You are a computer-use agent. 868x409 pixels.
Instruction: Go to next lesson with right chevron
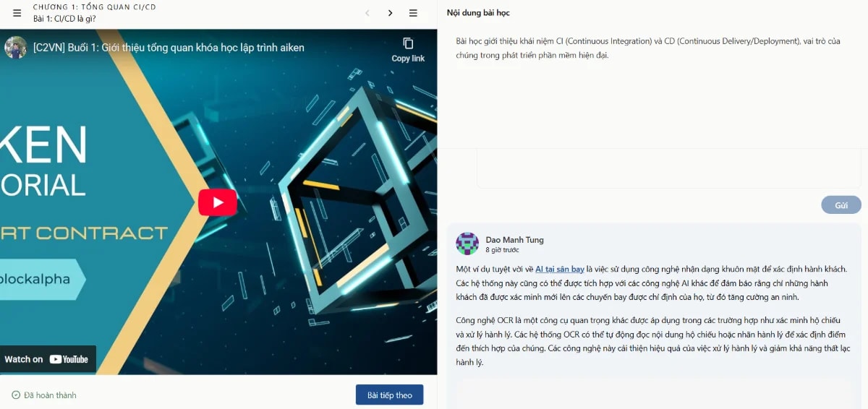[x=391, y=13]
